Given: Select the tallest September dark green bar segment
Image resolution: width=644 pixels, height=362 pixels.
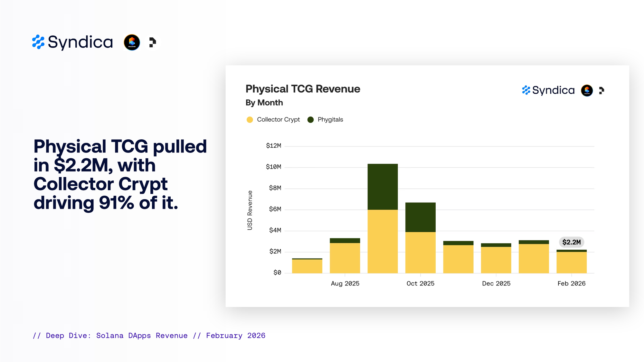Looking at the screenshot, I should tap(383, 187).
